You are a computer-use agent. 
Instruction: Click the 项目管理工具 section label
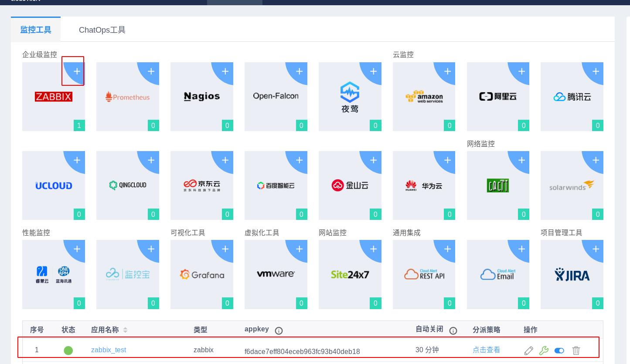pyautogui.click(x=562, y=233)
